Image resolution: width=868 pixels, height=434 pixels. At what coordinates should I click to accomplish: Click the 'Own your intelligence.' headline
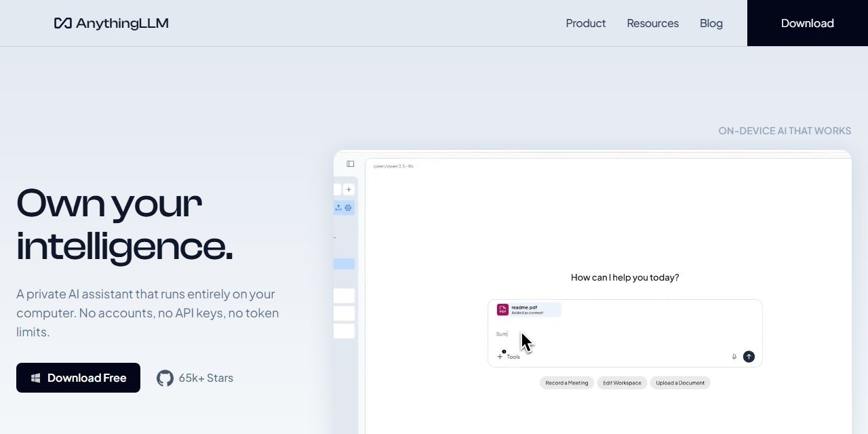pos(125,224)
